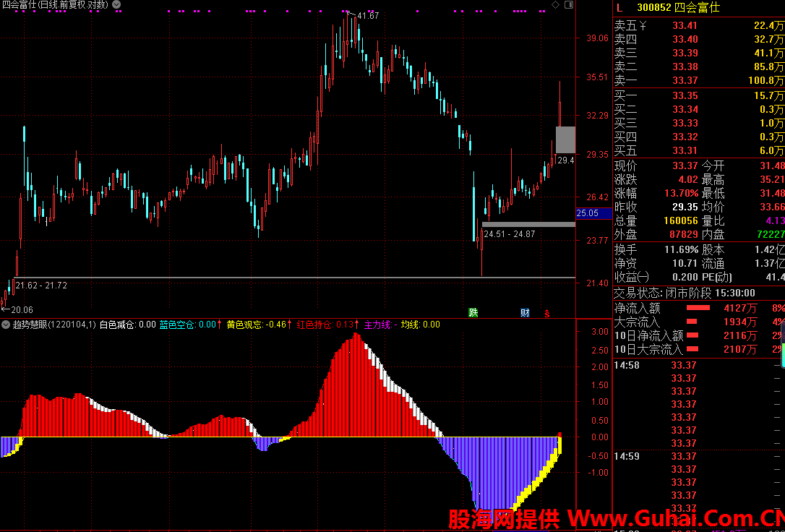This screenshot has width=785, height=532.
Task: Click the 现价 current price value
Action: (685, 166)
